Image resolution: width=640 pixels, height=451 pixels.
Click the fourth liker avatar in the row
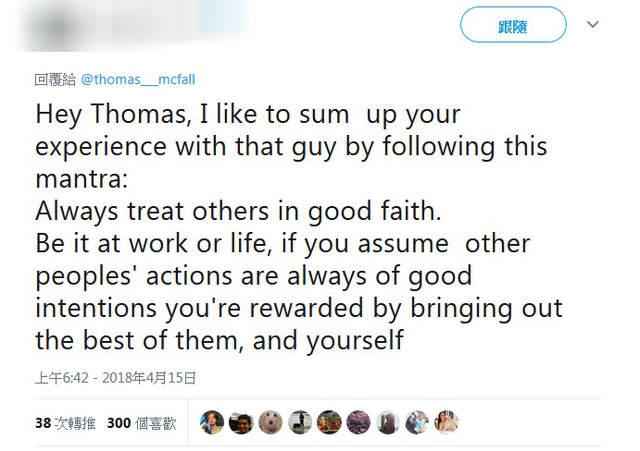point(300,423)
